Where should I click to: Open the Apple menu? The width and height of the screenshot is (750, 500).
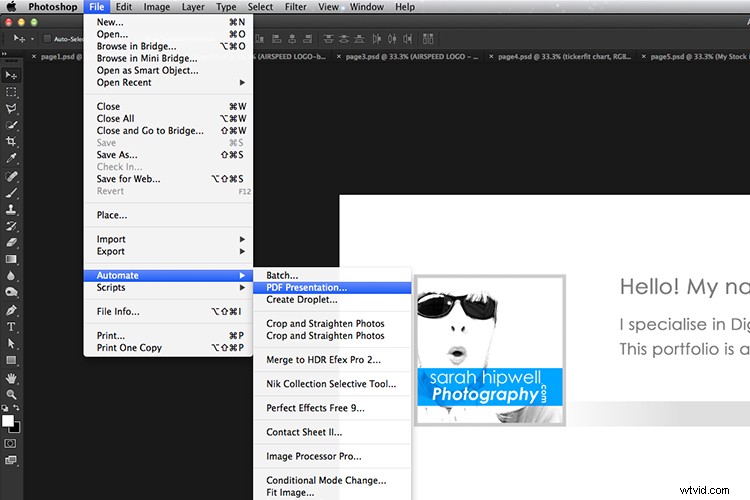(x=12, y=7)
